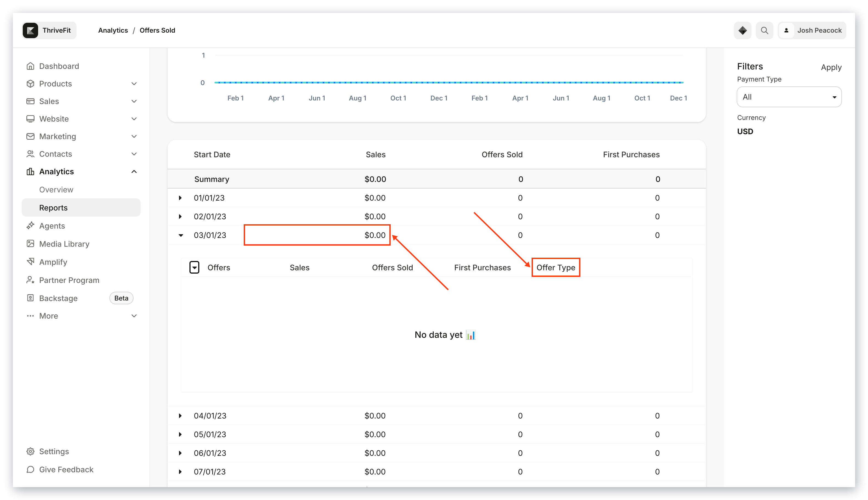Click the nested Offers Sold column header
868x500 pixels.
[392, 268]
